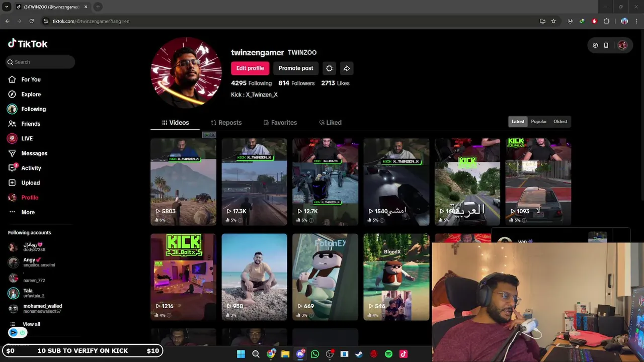Sort videos by Oldest
Screen dimensions: 644x362
(560, 122)
